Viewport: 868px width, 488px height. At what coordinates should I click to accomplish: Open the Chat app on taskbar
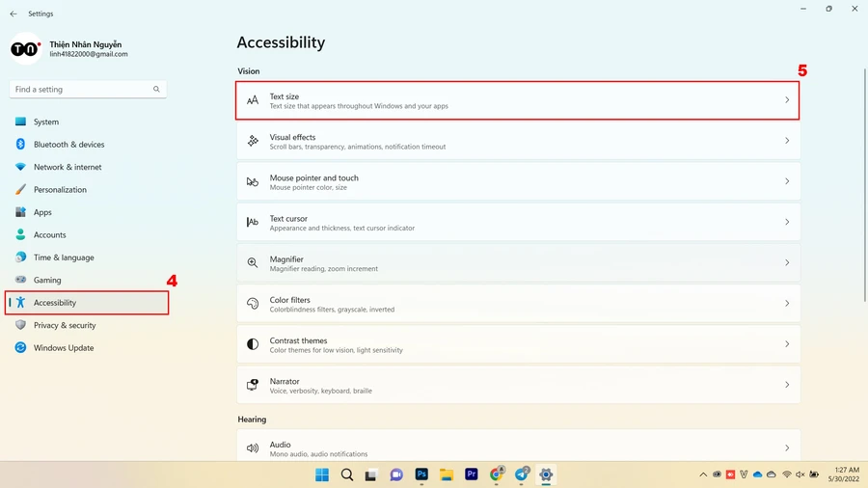click(x=396, y=474)
